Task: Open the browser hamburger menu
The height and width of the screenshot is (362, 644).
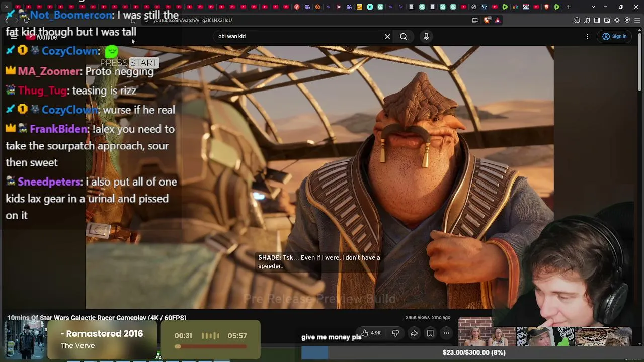Action: pyautogui.click(x=637, y=20)
